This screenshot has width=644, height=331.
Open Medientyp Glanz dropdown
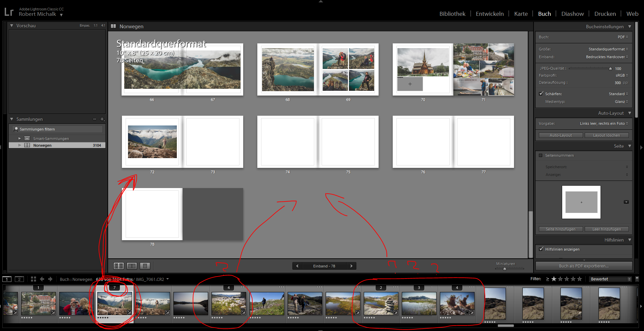click(x=621, y=102)
